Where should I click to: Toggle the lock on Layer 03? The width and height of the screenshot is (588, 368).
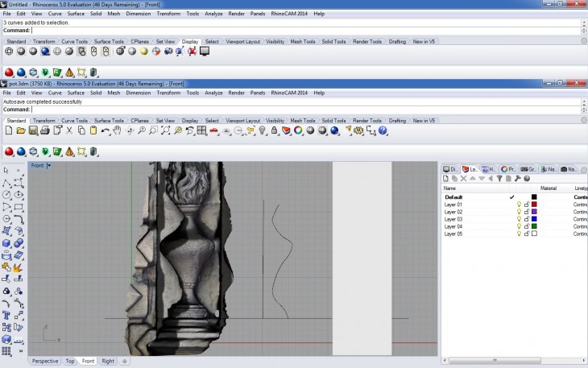click(526, 219)
